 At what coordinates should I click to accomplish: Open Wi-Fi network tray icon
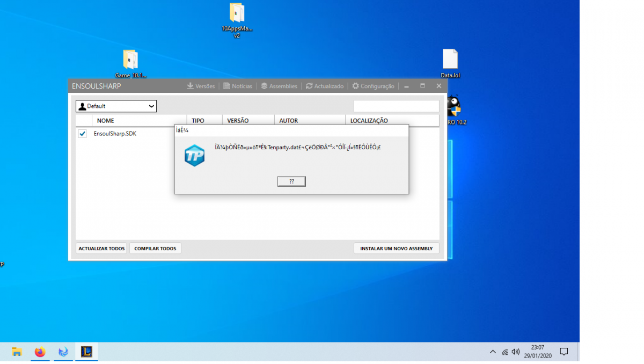pyautogui.click(x=504, y=352)
